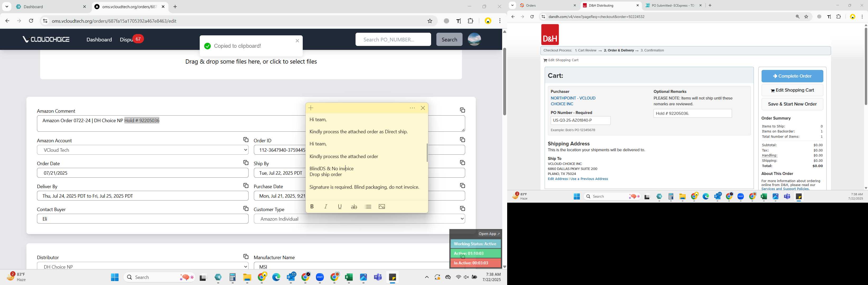The height and width of the screenshot is (285, 868).
Task: Open the sticky note three-dot menu
Action: tap(412, 108)
